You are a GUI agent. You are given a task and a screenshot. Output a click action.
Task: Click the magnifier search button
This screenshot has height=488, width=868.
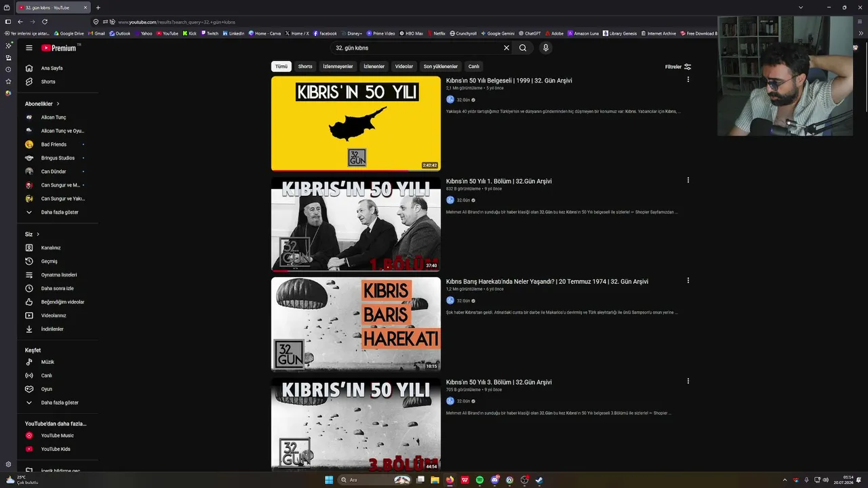(x=523, y=48)
